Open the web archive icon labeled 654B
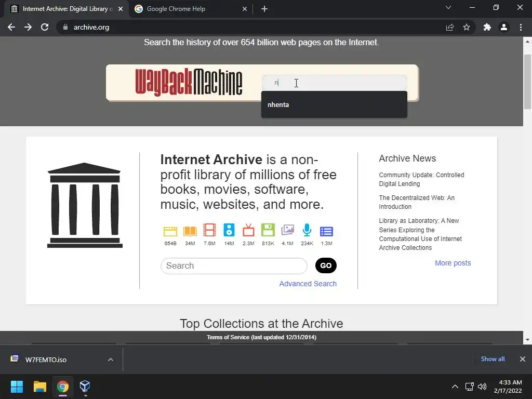 (170, 231)
